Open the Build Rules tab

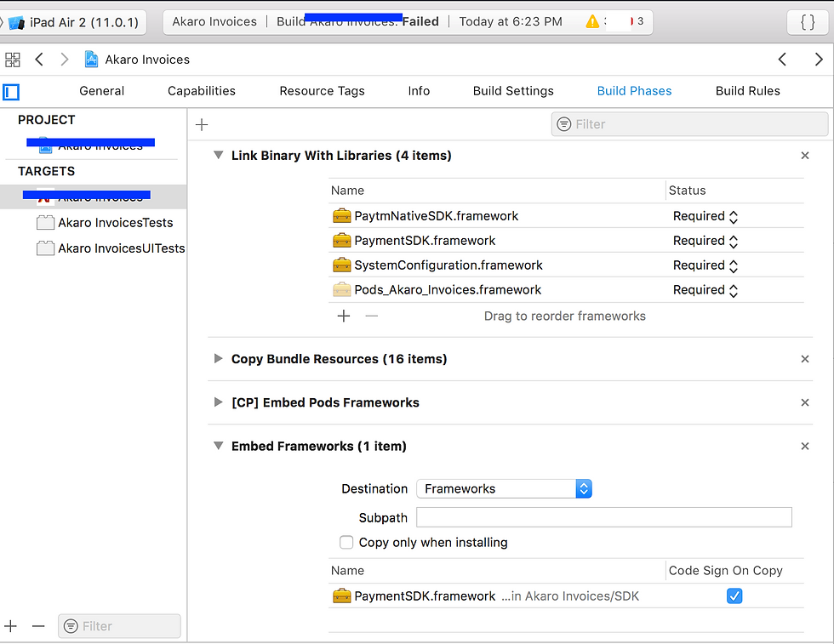click(x=747, y=91)
